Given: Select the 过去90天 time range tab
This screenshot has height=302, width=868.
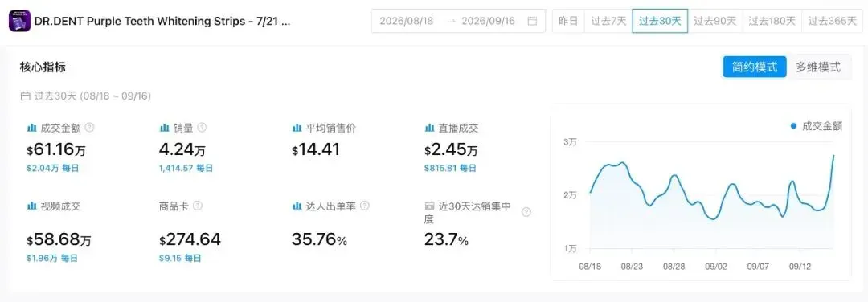Looking at the screenshot, I should pos(715,21).
